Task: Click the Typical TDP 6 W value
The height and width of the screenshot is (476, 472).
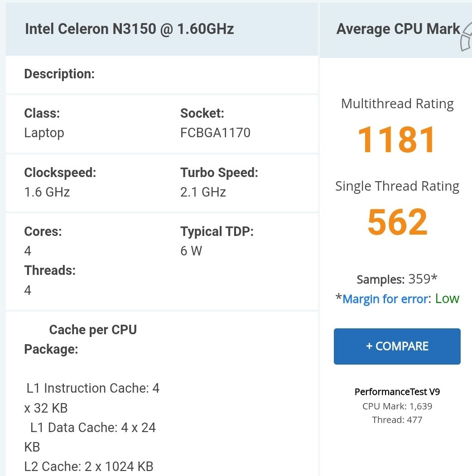Action: click(191, 251)
